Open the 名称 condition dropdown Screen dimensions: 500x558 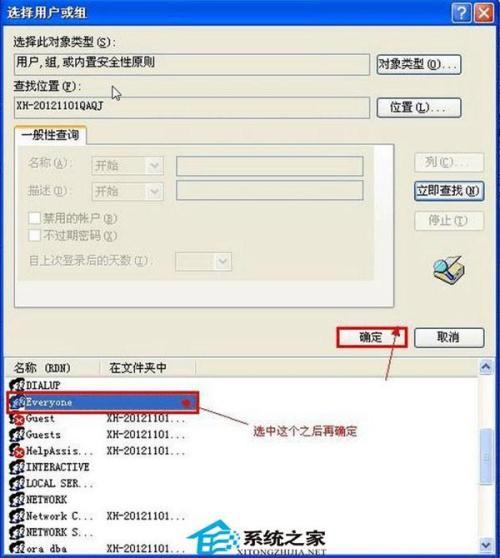(127, 166)
